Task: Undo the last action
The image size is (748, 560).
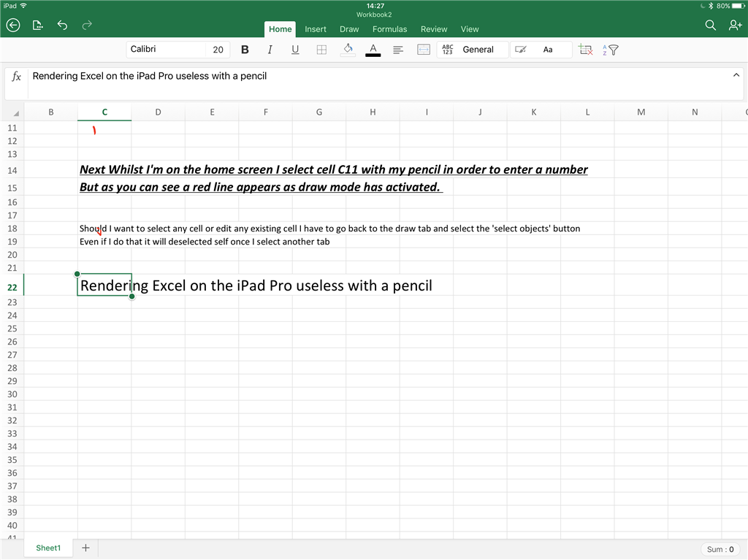Action: (63, 26)
